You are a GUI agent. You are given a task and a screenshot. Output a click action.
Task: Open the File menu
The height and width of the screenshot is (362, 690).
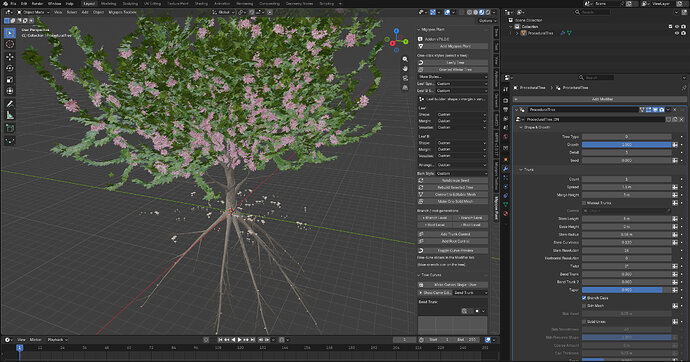[13, 4]
